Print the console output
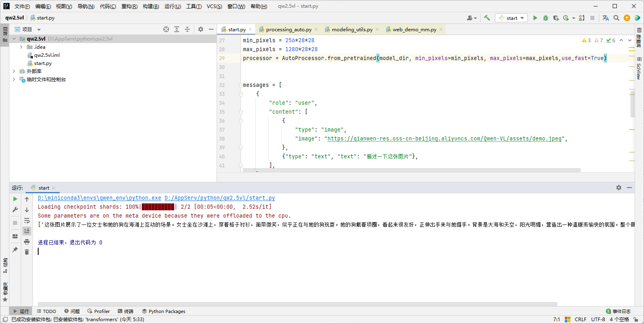The image size is (644, 324). tap(27, 242)
